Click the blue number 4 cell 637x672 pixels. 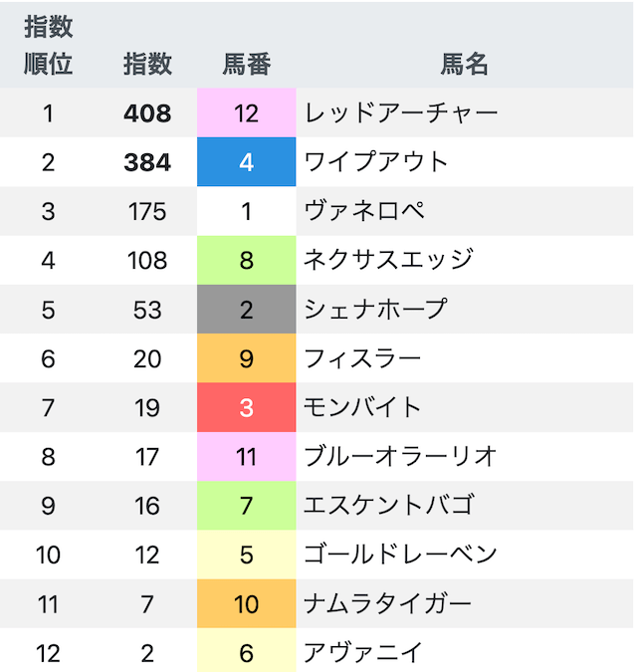pos(246,162)
